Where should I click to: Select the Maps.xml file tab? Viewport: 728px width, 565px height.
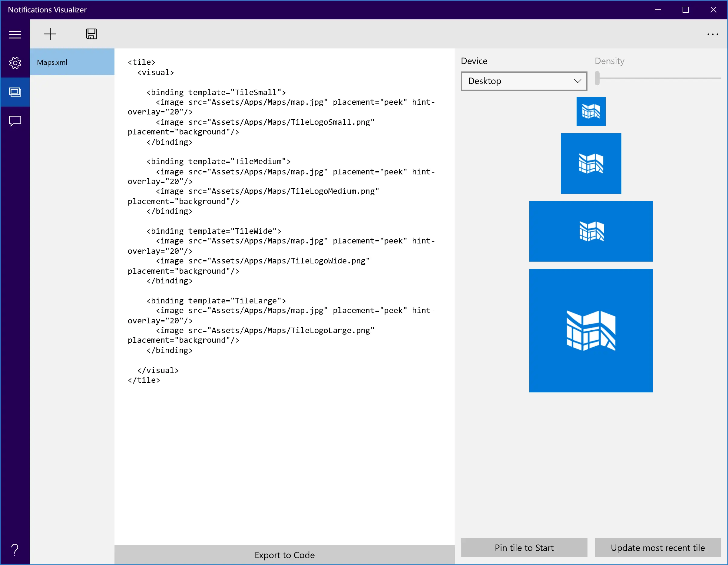click(72, 62)
